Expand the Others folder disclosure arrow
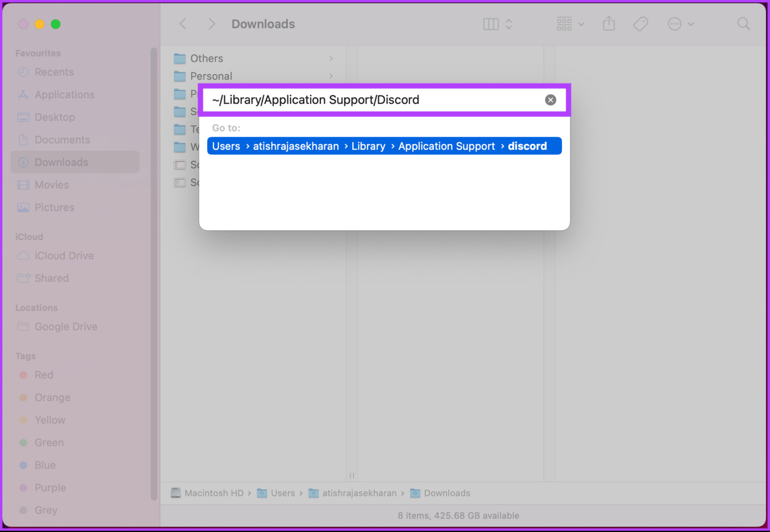770x532 pixels. click(331, 58)
